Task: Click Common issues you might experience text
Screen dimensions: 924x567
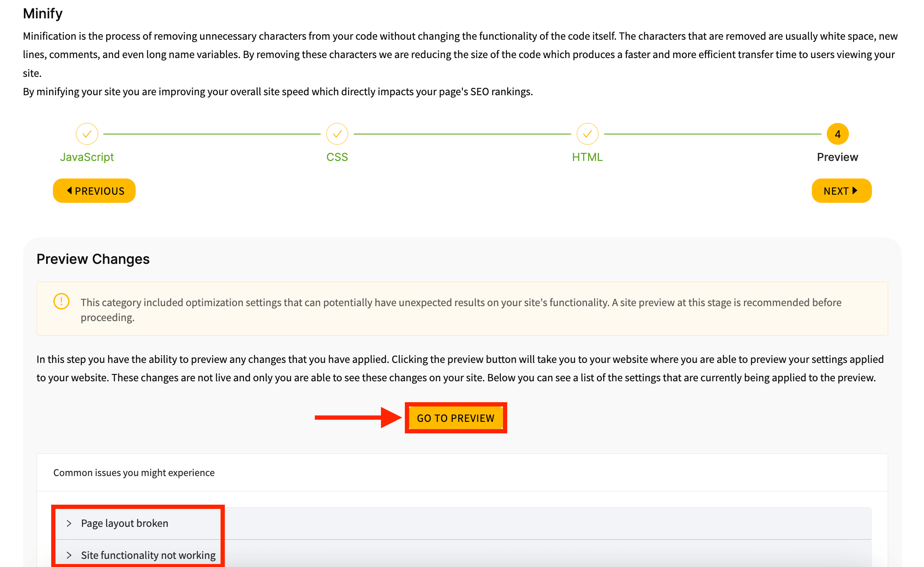Action: click(x=134, y=473)
